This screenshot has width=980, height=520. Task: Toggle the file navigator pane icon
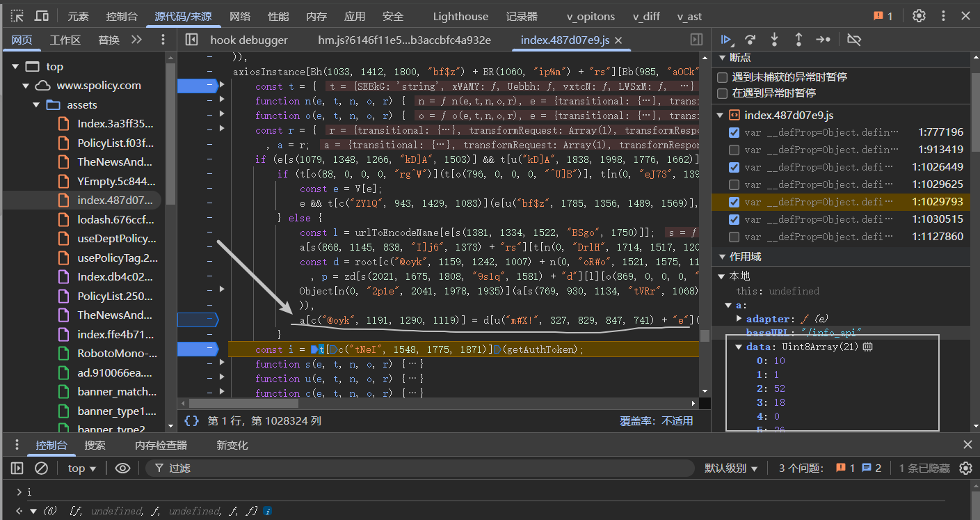pos(192,40)
